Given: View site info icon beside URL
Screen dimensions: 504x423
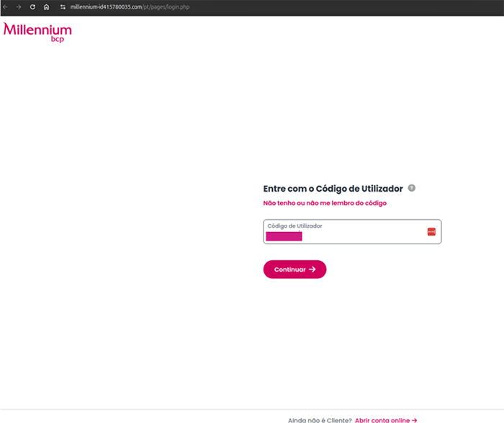Looking at the screenshot, I should (x=63, y=6).
